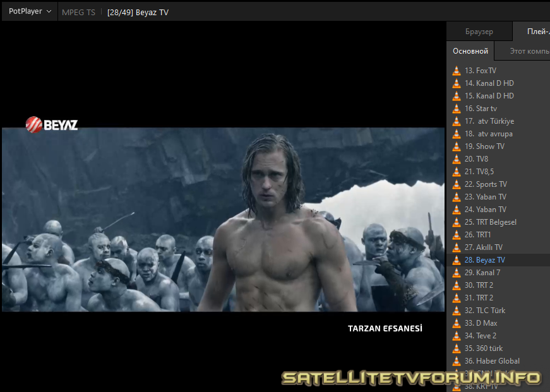Click the cone icon beside 34. Teve 2
The image size is (550, 392).
point(457,336)
